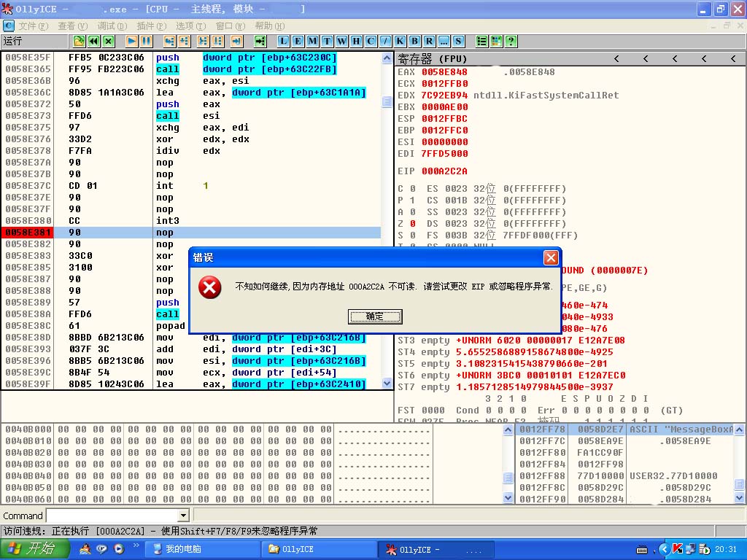Screen dimensions: 747x560
Task: Click the C child window icon in menu bar
Action: tap(8, 26)
